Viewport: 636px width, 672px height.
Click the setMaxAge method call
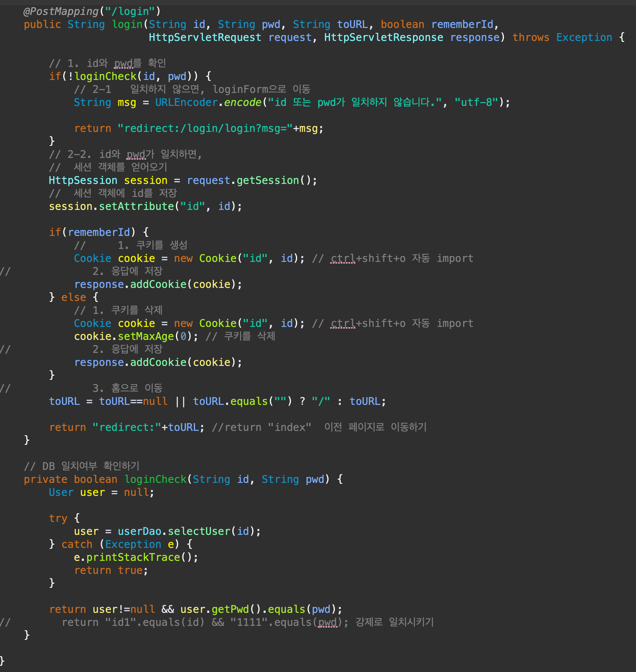pyautogui.click(x=145, y=336)
